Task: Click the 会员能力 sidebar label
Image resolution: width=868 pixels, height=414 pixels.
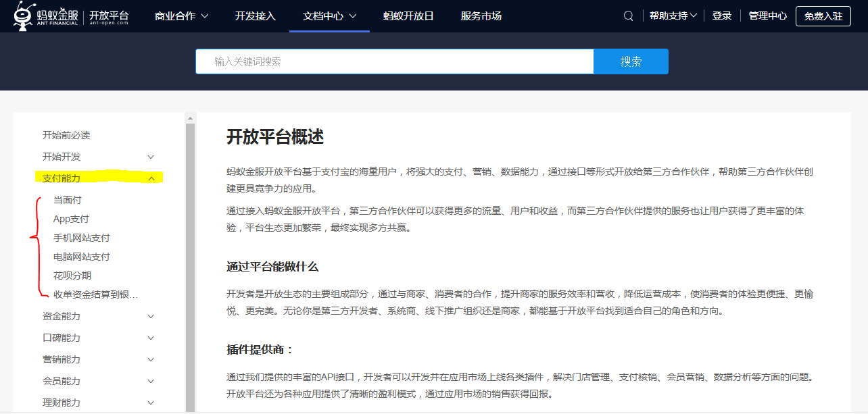Action: (62, 381)
